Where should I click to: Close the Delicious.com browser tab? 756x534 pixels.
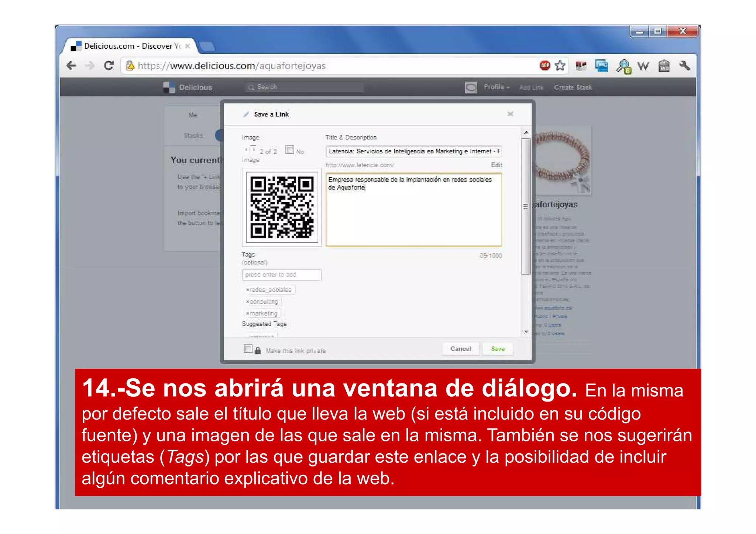tap(188, 46)
